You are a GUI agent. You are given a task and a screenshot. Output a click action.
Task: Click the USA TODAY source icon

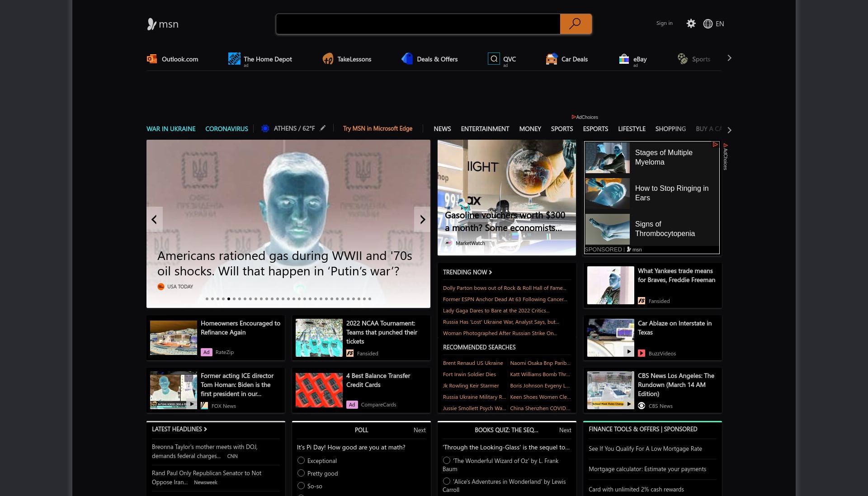(161, 287)
